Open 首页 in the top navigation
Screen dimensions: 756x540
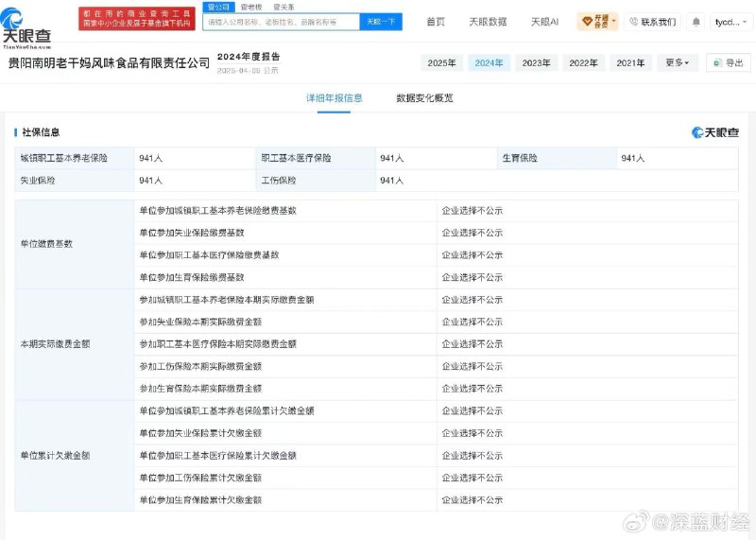436,22
